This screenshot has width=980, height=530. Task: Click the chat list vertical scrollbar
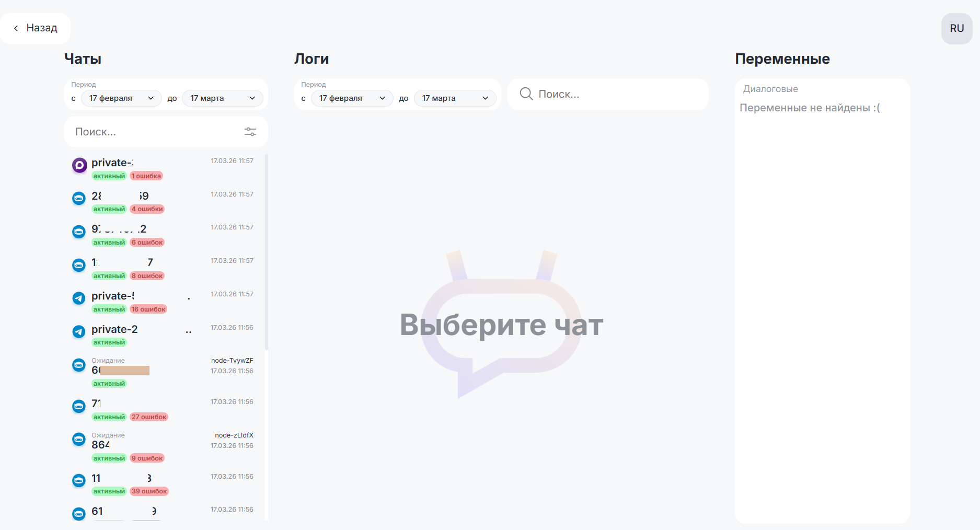(267, 251)
